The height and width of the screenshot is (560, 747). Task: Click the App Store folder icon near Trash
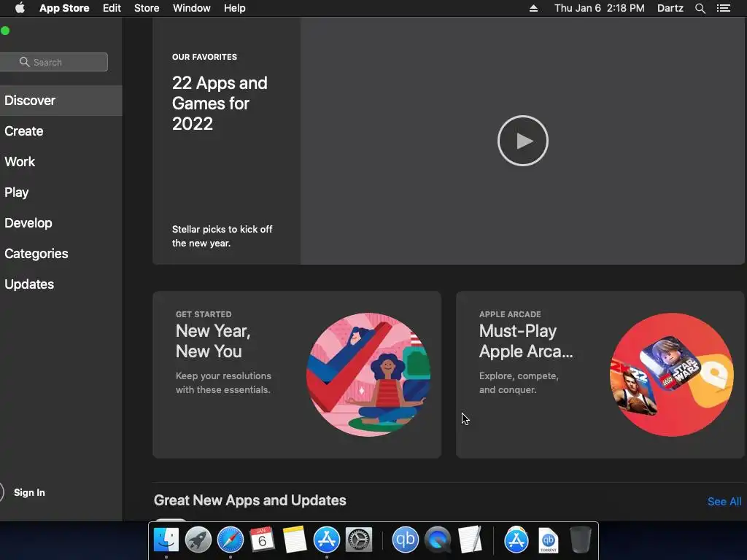[x=516, y=540]
